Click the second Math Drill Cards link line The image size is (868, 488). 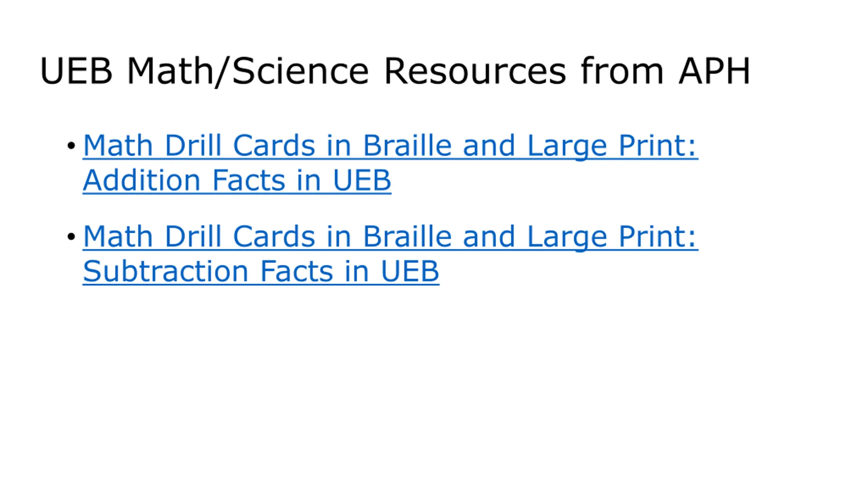tap(390, 237)
